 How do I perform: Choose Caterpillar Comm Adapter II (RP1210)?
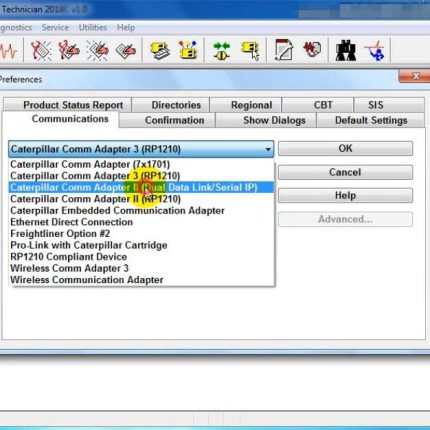point(141,199)
